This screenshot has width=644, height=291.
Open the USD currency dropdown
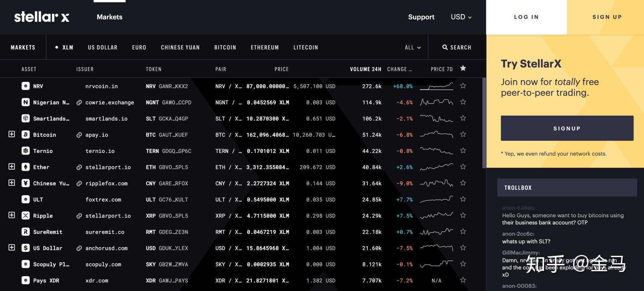pyautogui.click(x=461, y=17)
